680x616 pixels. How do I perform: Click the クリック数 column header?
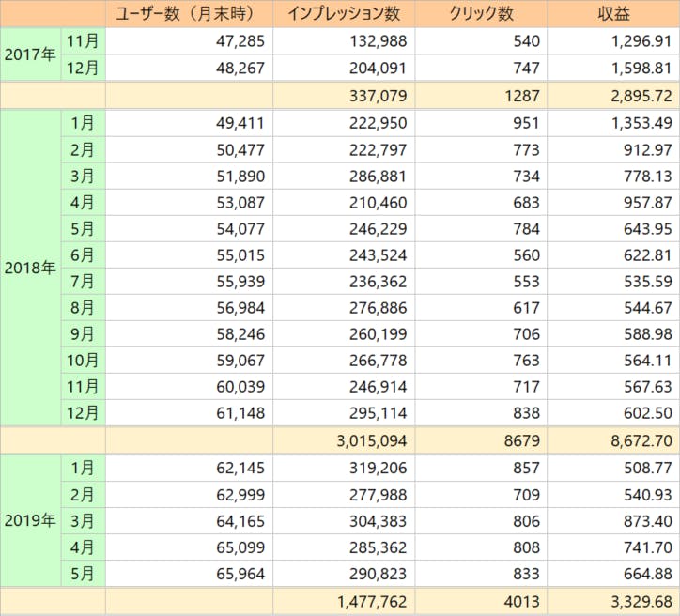pos(481,14)
